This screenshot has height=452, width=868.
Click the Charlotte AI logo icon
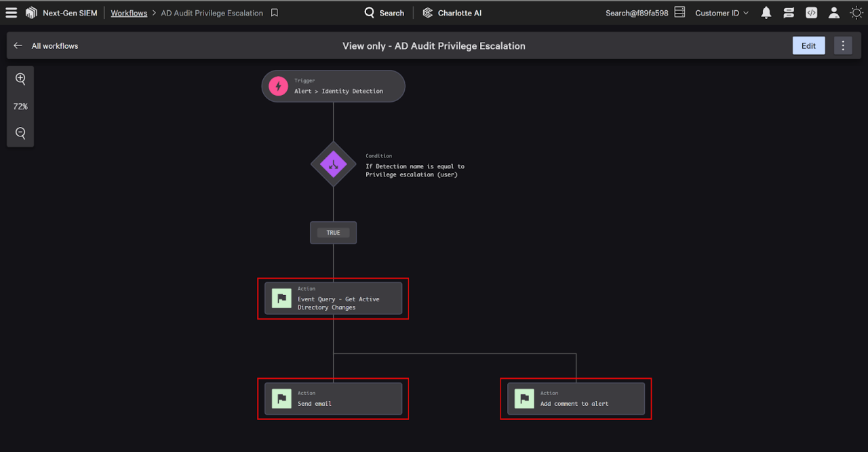(427, 13)
